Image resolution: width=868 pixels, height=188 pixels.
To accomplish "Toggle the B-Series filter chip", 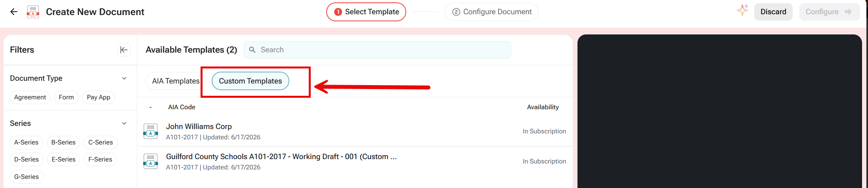I will 63,142.
